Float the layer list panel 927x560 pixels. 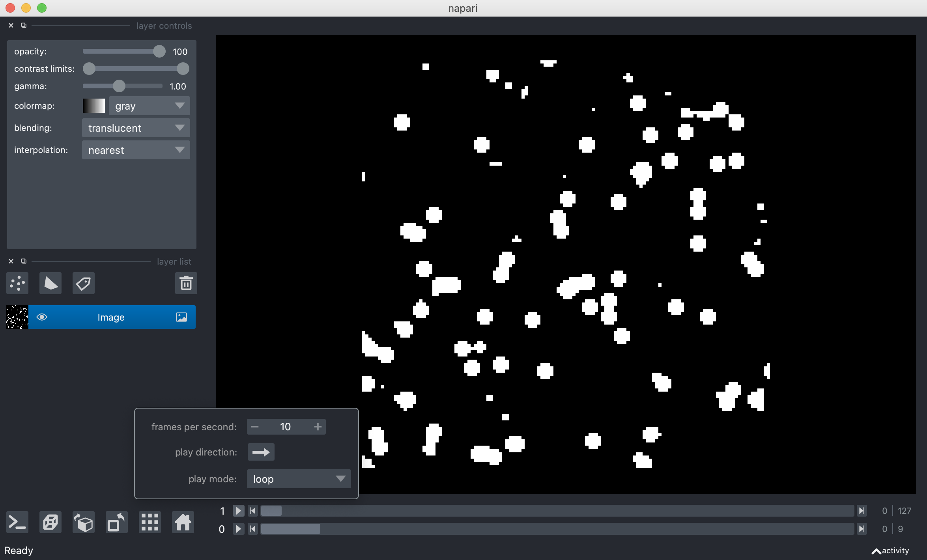tap(24, 261)
